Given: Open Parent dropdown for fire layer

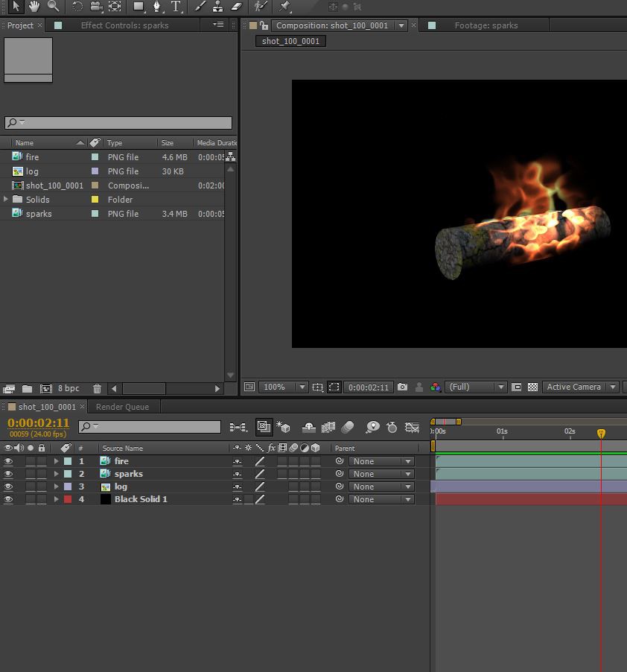Looking at the screenshot, I should tap(381, 461).
